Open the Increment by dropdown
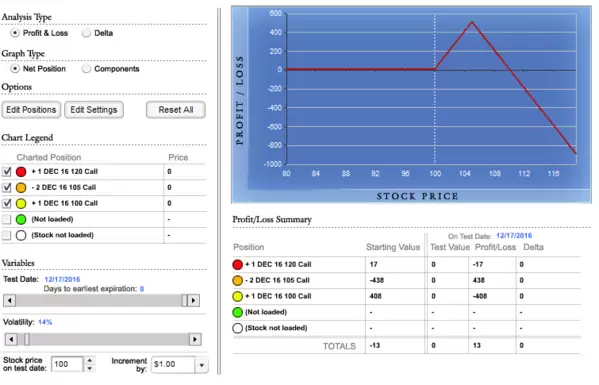Screen dimensions: 599x385 click(x=202, y=365)
